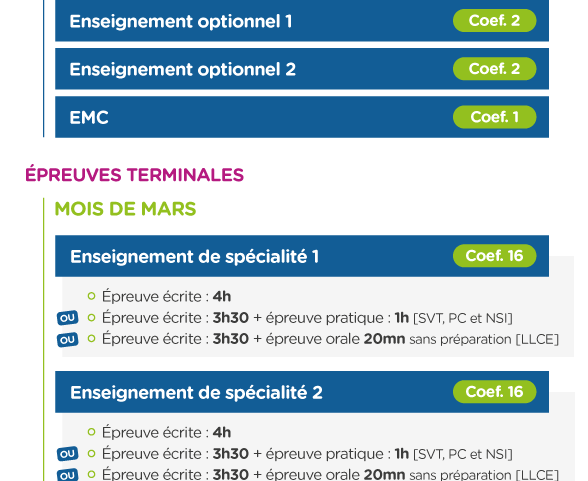Open the Enseignement de spécialité 1 banner
The image size is (588, 481).
[x=302, y=256]
